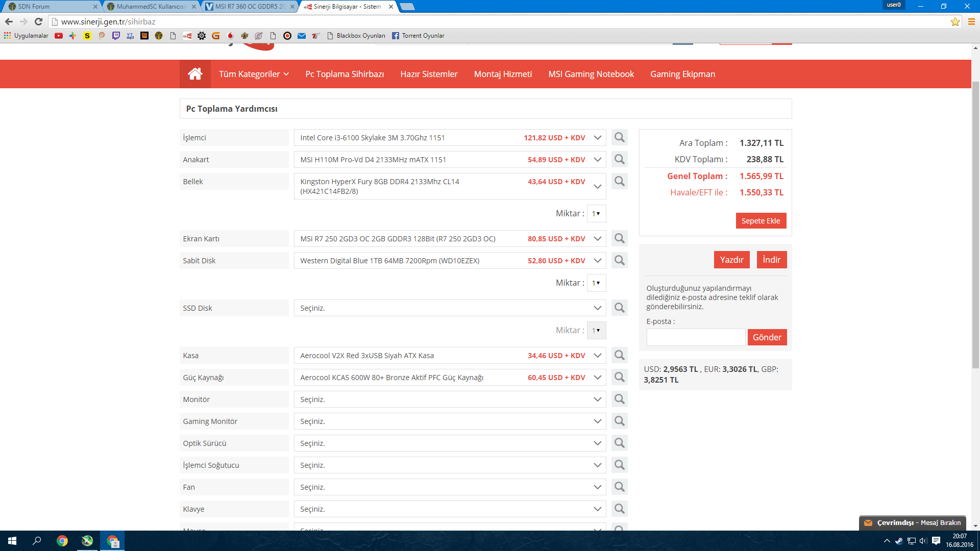Screen dimensions: 980x551
Task: Click the magnifier icon for SSD Disk
Action: click(619, 308)
